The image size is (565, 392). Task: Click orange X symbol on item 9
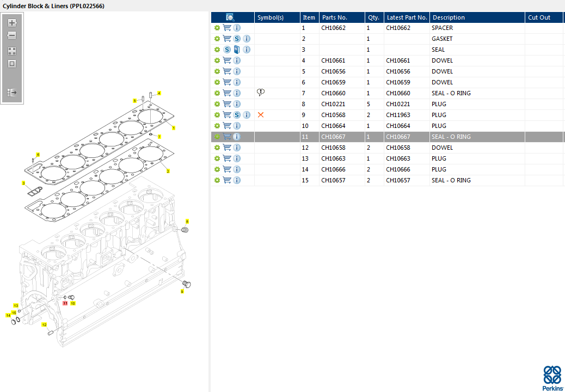[x=261, y=115]
